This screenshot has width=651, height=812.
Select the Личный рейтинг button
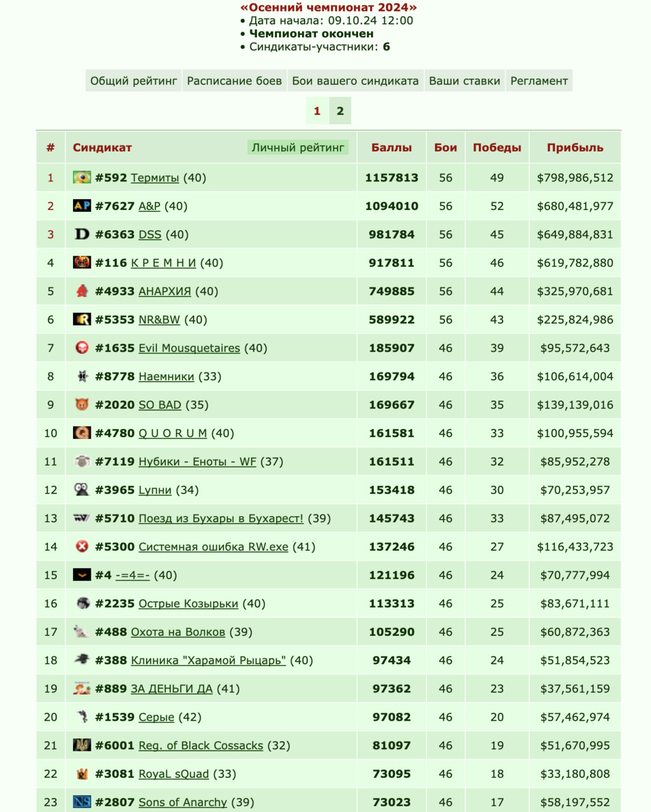(298, 147)
